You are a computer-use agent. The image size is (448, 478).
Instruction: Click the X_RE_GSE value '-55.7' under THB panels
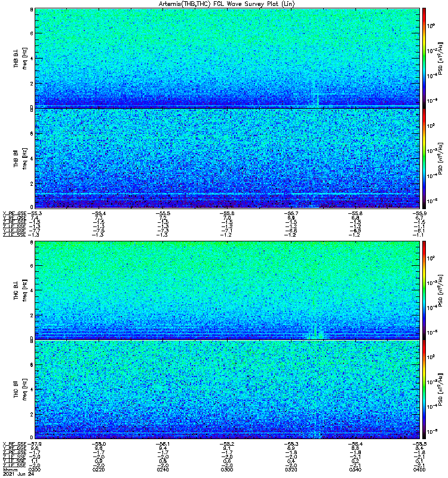291,214
